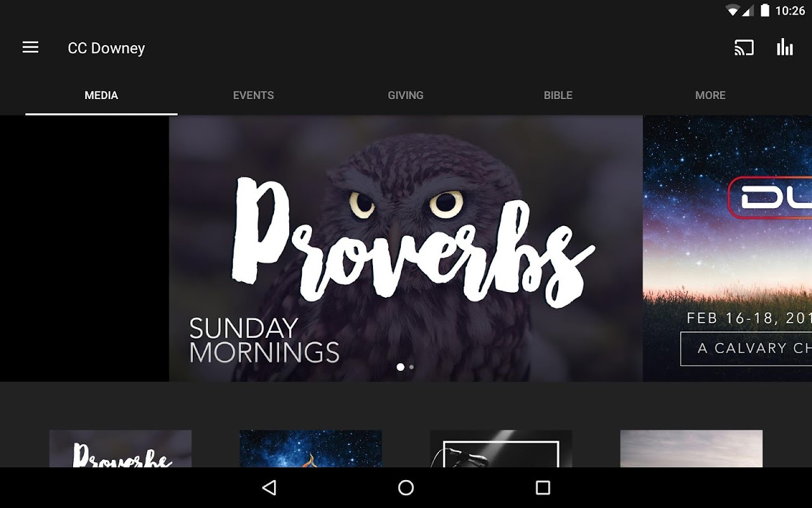Tap the Android home circle button
The image size is (812, 508).
pos(406,488)
